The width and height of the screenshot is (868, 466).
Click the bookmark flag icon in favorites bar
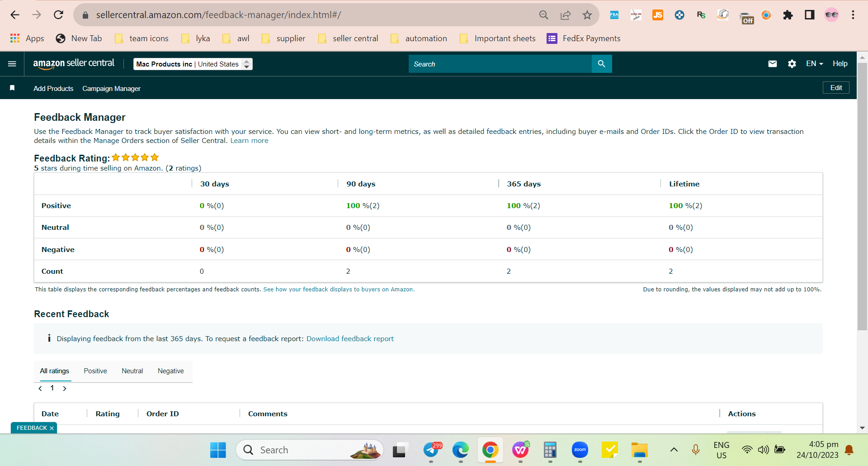click(12, 88)
